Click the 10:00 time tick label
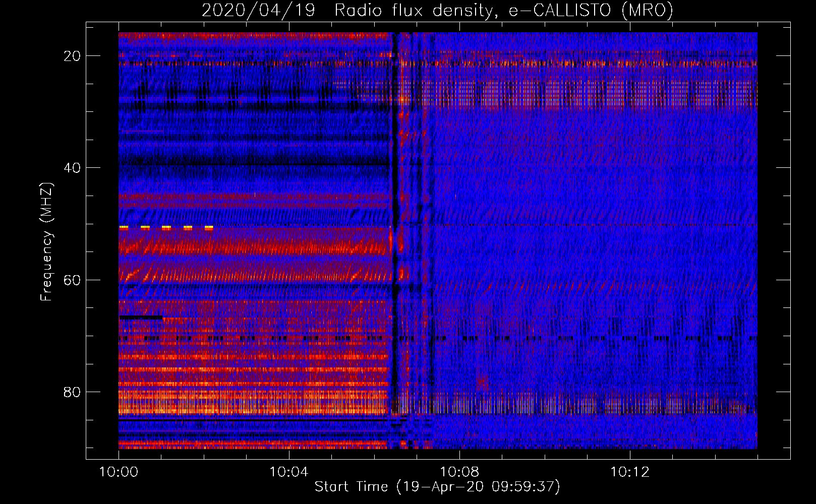The width and height of the screenshot is (816, 504). click(x=119, y=472)
